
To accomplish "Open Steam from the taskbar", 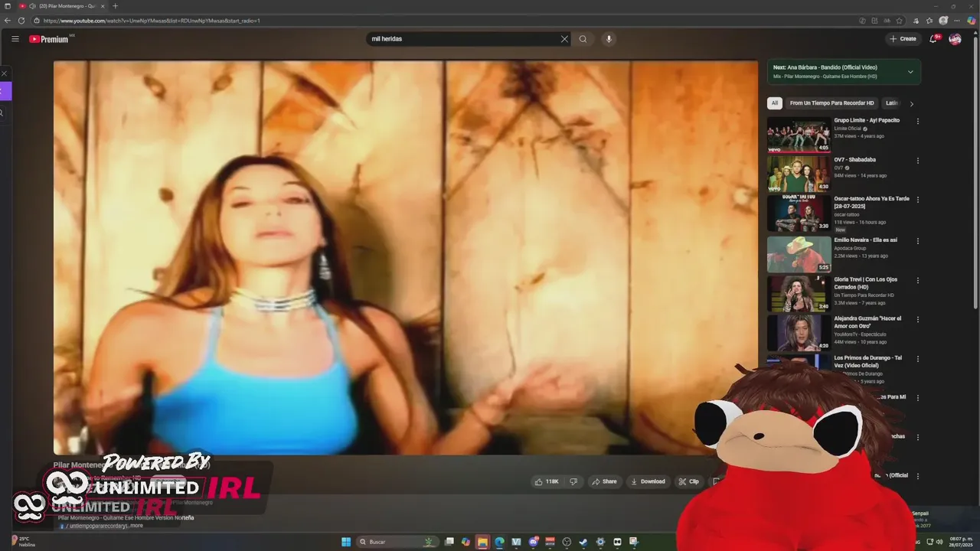I will coord(583,542).
